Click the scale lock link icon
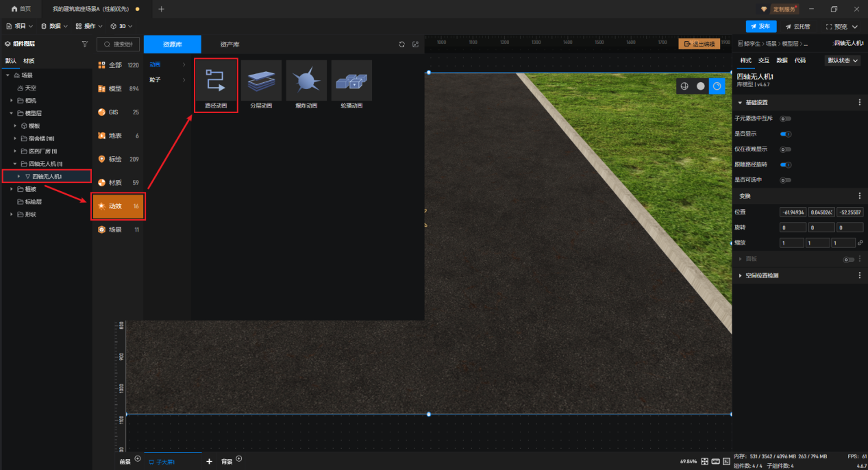Image resolution: width=868 pixels, height=470 pixels. tap(860, 243)
